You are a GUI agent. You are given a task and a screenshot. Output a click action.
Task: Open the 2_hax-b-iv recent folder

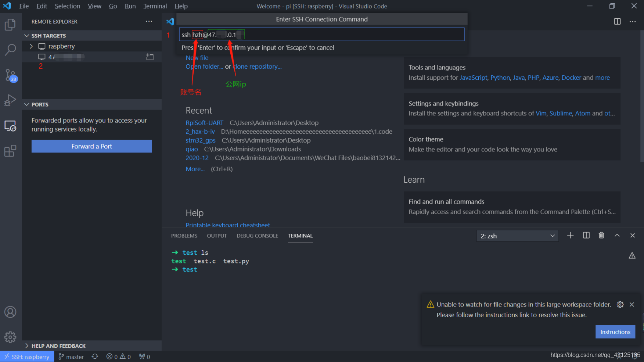200,132
